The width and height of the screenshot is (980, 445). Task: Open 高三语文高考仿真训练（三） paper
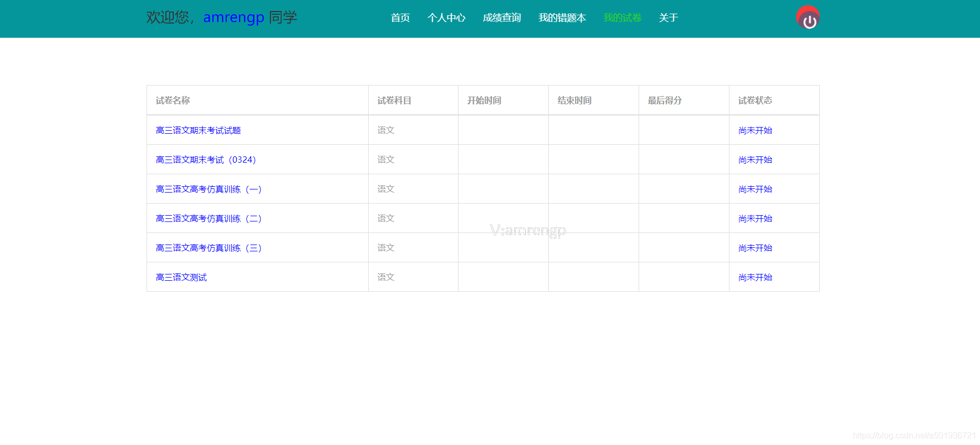click(x=208, y=248)
